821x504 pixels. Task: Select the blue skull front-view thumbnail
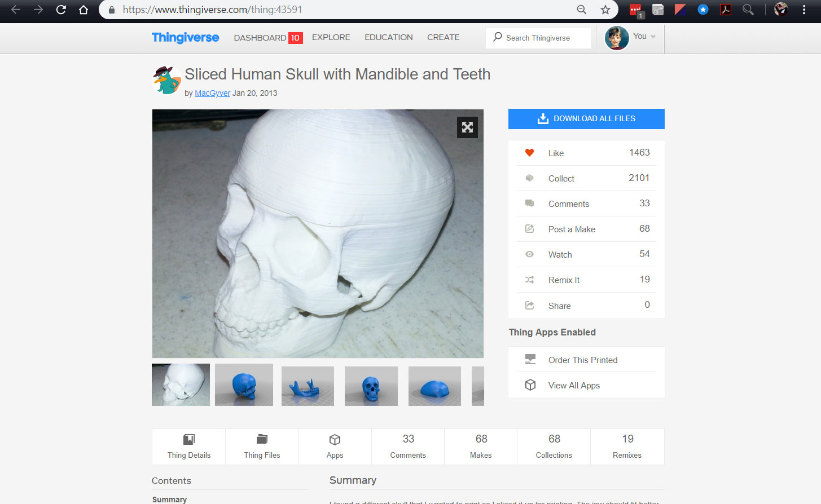click(371, 386)
